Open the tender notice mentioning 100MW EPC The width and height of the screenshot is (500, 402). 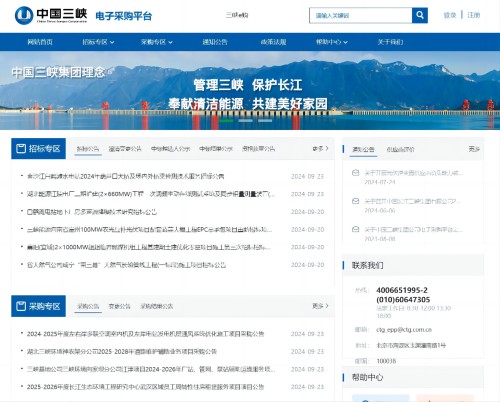(150, 229)
